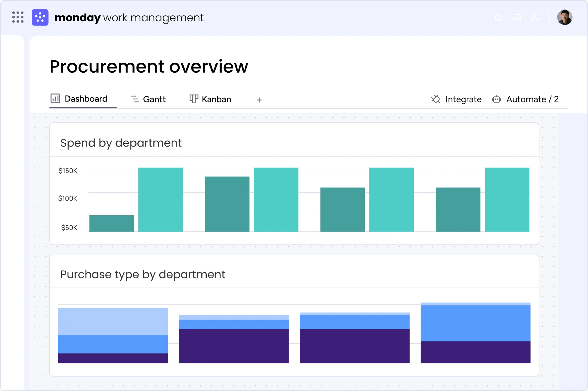Click Purchase type by department widget title
The width and height of the screenshot is (588, 391).
coord(142,274)
